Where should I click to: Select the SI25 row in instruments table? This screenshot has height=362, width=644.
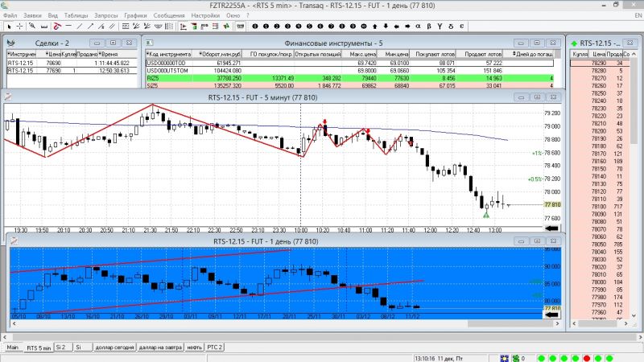[x=350, y=85]
